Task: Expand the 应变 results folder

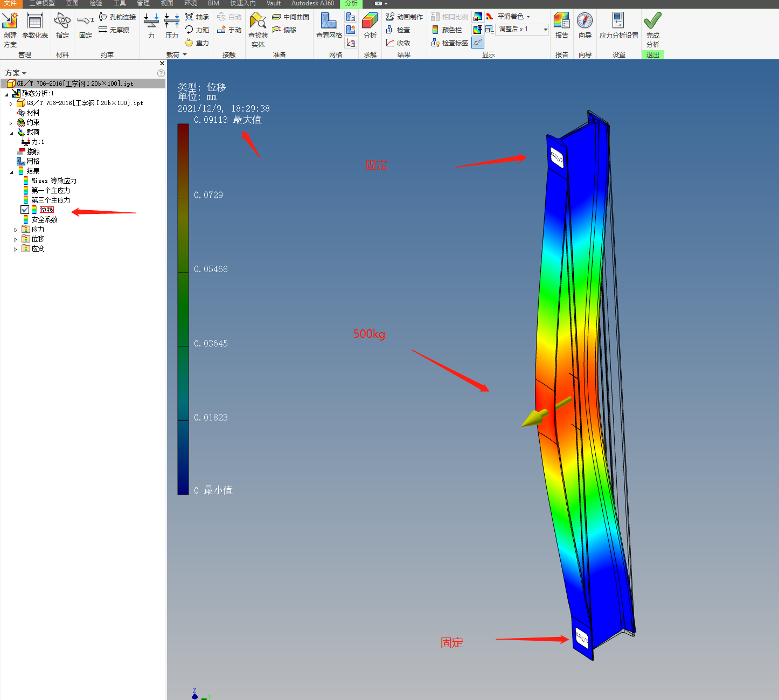Action: 15,249
